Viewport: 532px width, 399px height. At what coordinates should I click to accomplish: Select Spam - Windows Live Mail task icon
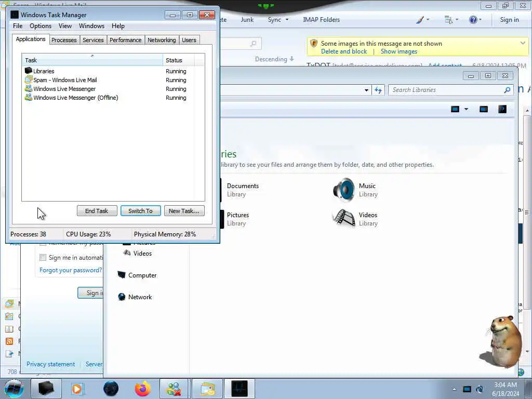pos(29,79)
